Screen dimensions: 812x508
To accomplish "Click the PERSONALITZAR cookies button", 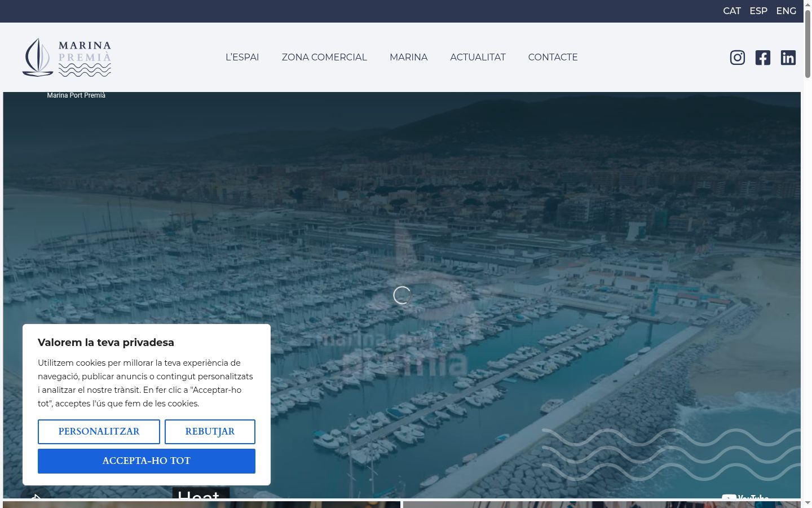I will pyautogui.click(x=99, y=432).
